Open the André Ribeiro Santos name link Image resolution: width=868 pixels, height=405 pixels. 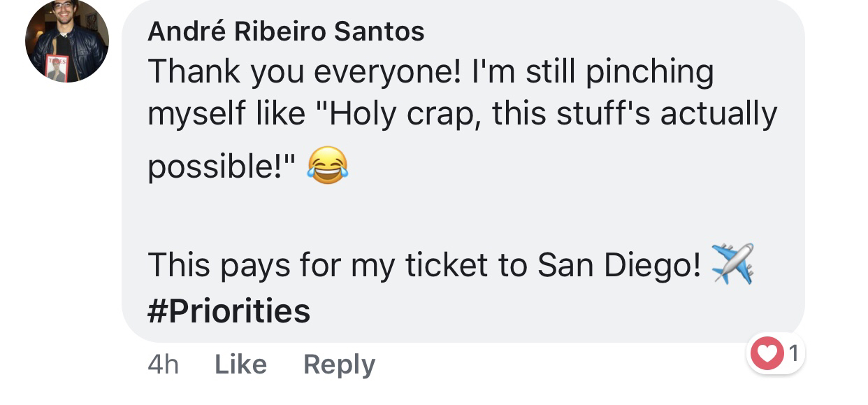point(286,31)
